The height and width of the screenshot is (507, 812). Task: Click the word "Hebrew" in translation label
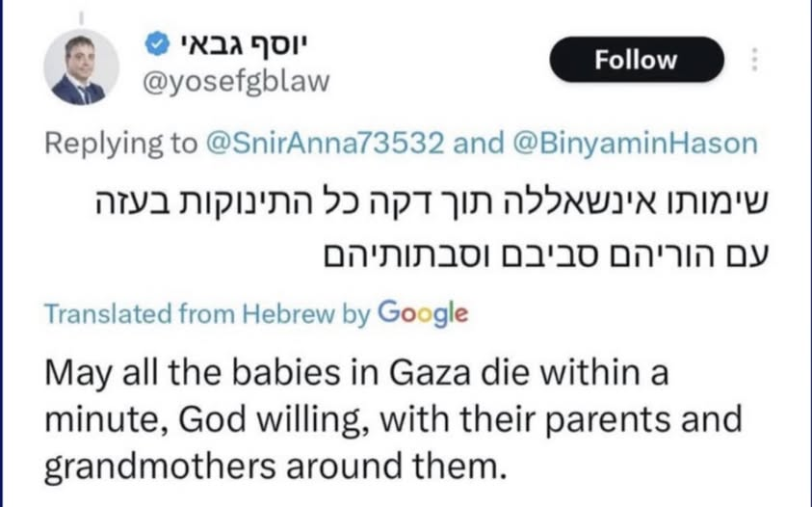(x=295, y=313)
